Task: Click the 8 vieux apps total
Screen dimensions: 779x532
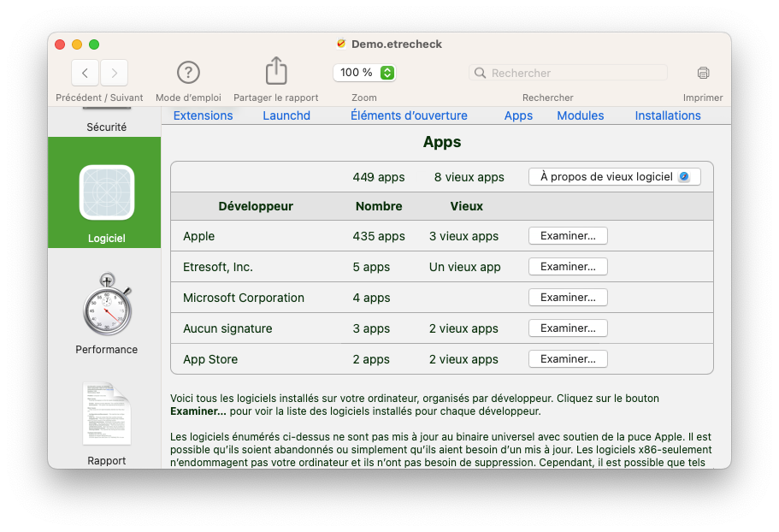Action: 469,177
